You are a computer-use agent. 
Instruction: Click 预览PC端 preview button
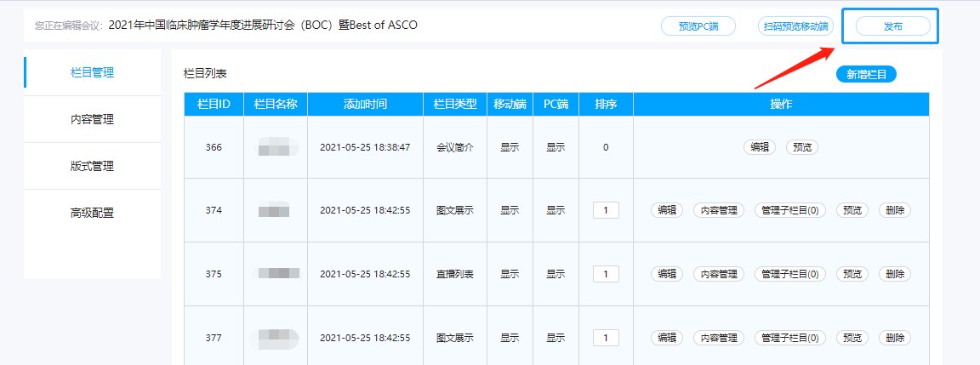coord(698,26)
